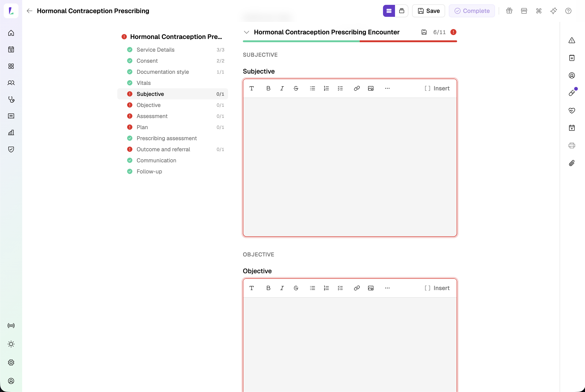The height and width of the screenshot is (392, 585).
Task: Toggle bold in the Subjective editor
Action: point(268,88)
